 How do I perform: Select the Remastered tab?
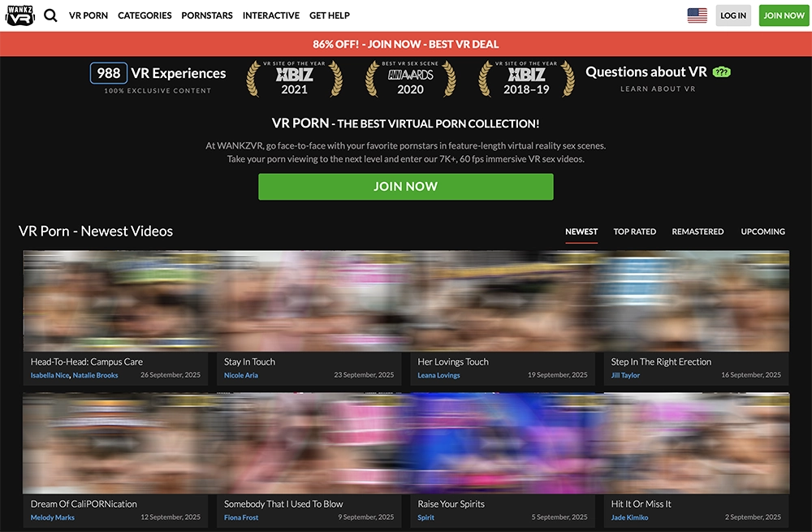[698, 231]
